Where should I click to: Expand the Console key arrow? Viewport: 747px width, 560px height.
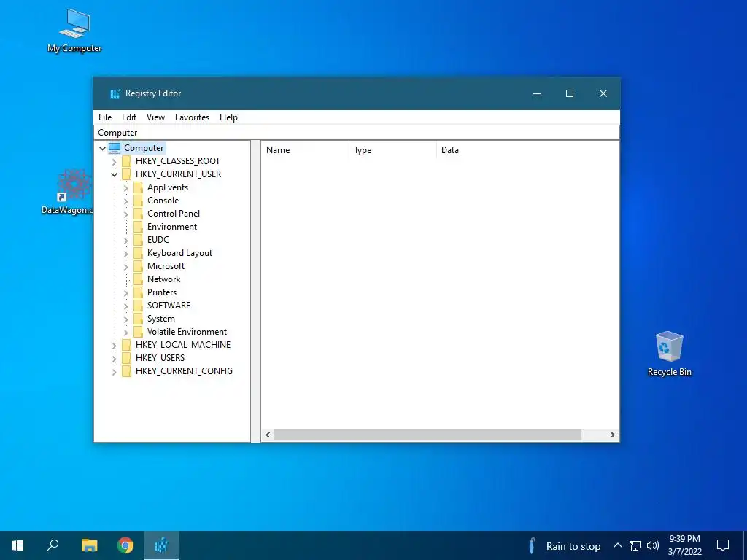click(x=125, y=201)
